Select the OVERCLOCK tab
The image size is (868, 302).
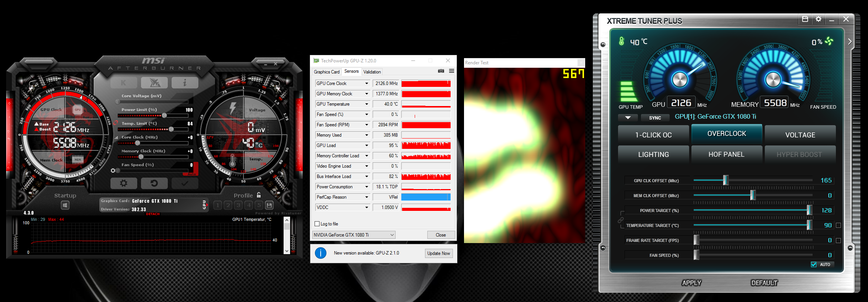727,134
